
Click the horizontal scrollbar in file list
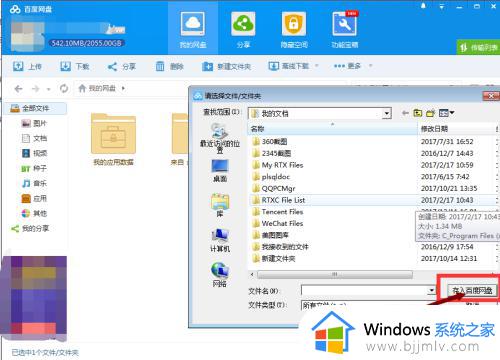pos(334,274)
